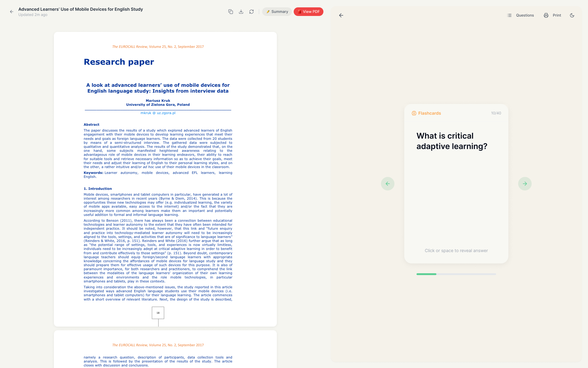
Task: Refresh the document view
Action: 251,11
